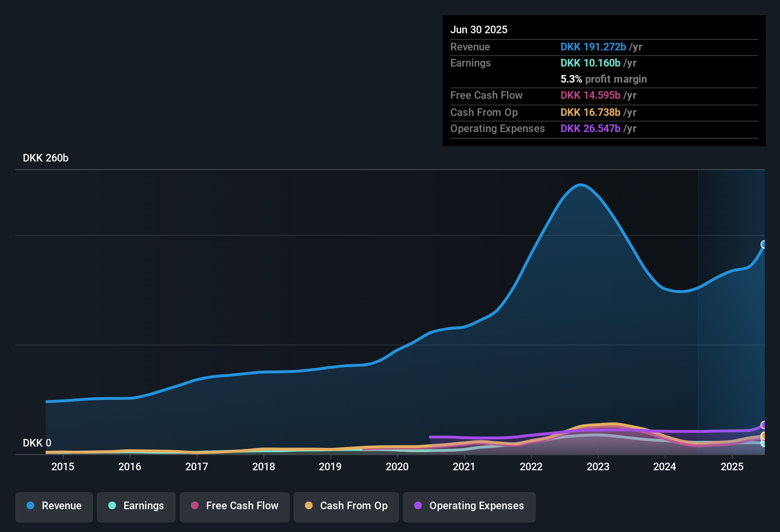Click the blue Revenue legend dot

tap(30, 506)
